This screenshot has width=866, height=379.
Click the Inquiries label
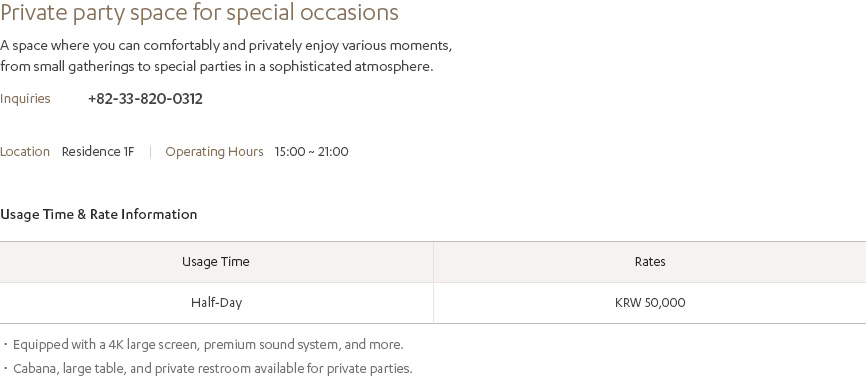(x=25, y=99)
